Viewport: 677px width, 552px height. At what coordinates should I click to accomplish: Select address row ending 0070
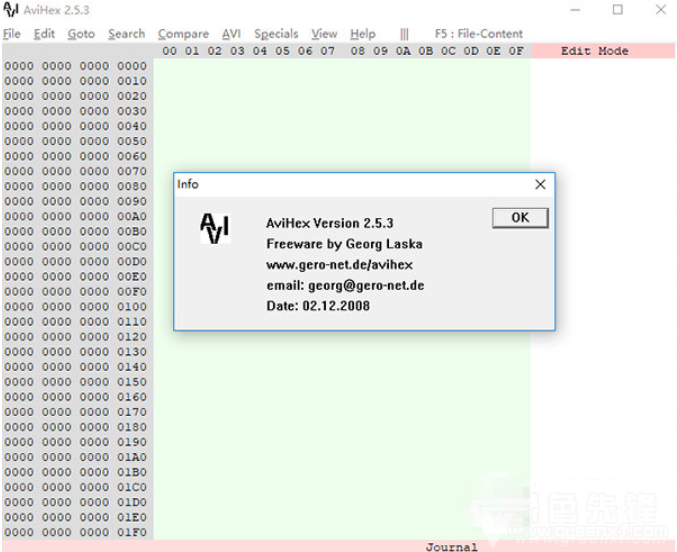click(76, 171)
